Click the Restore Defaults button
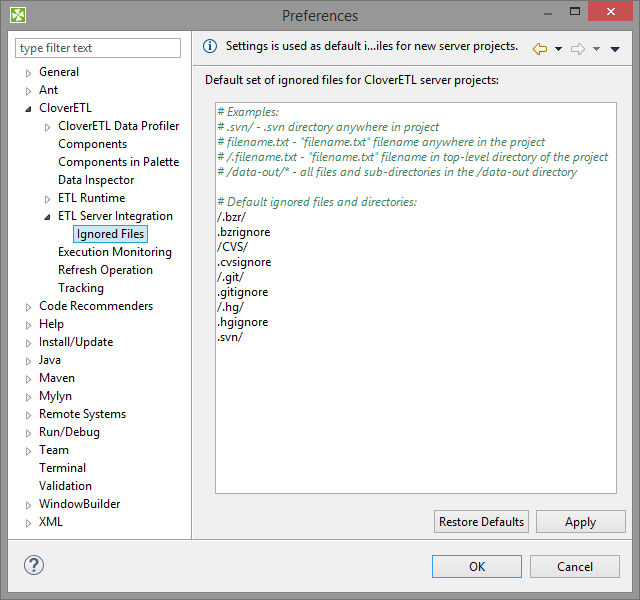640x600 pixels. click(x=481, y=522)
